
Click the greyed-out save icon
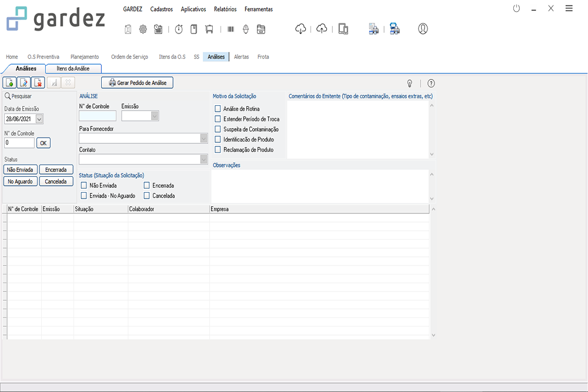(x=54, y=82)
